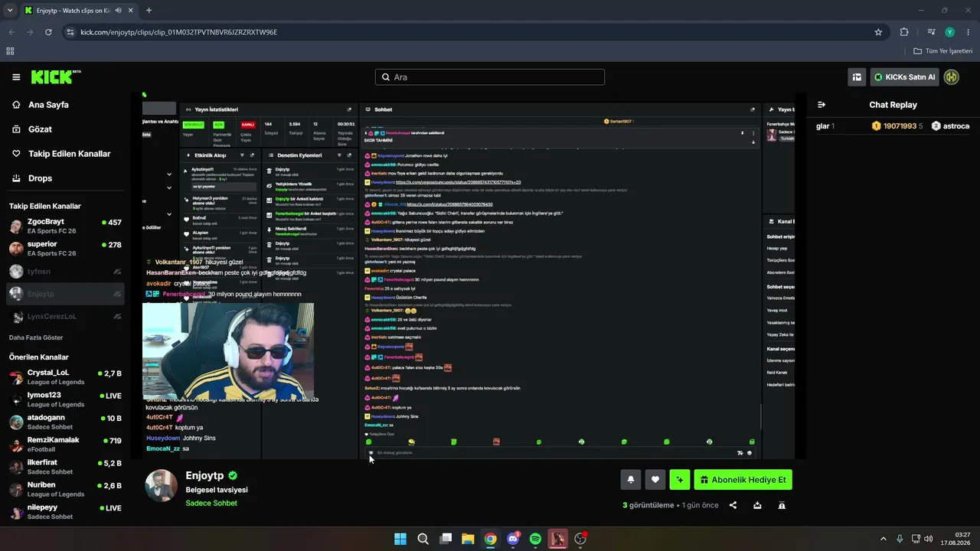Click the Ara search field
980x551 pixels.
pos(490,77)
